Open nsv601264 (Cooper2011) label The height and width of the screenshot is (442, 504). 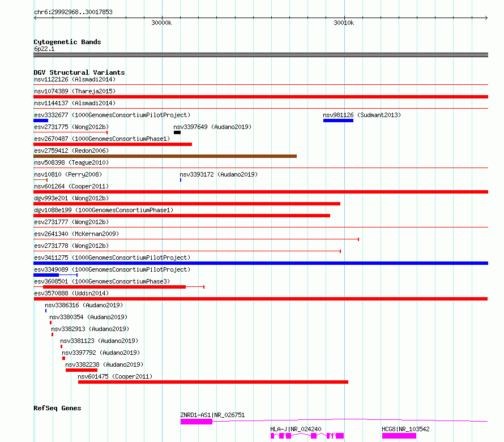71,186
